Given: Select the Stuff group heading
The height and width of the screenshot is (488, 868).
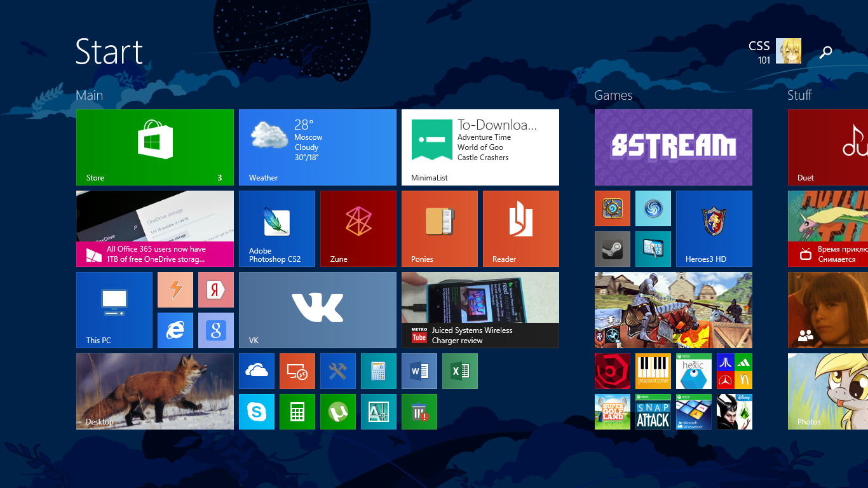Looking at the screenshot, I should [799, 95].
